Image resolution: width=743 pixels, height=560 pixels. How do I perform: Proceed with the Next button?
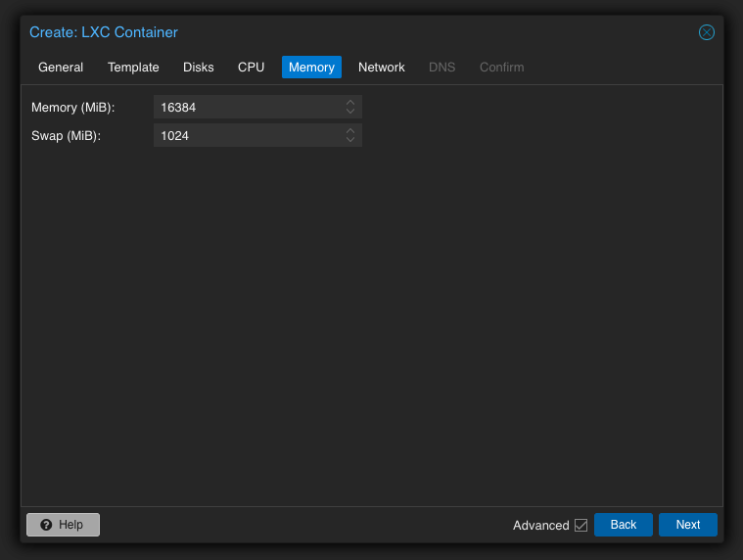tap(687, 525)
